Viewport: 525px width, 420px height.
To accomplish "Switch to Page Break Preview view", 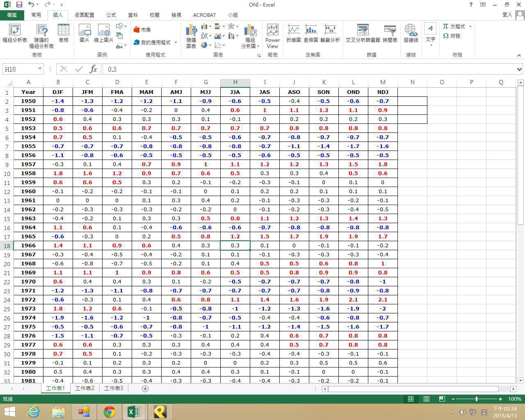I will 442,399.
